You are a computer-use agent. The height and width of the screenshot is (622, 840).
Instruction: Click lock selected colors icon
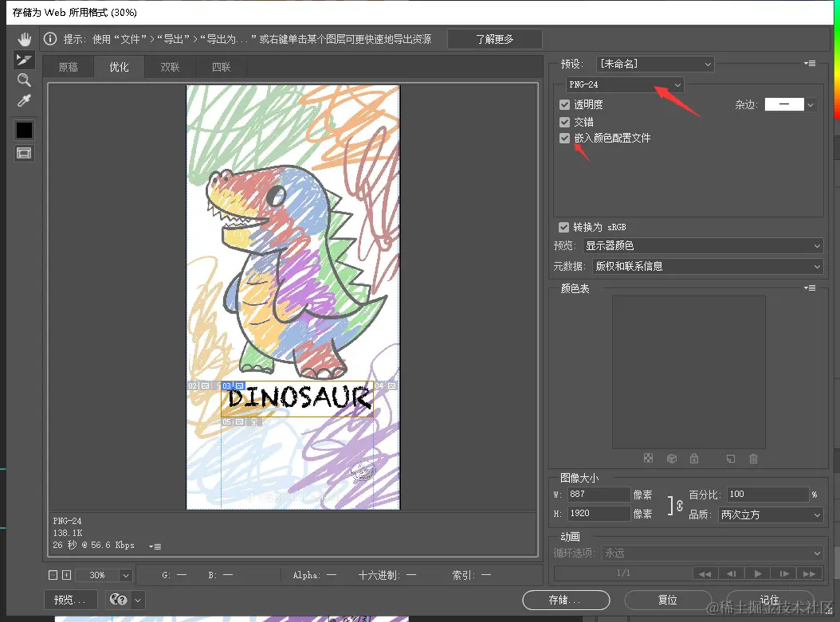tap(694, 458)
